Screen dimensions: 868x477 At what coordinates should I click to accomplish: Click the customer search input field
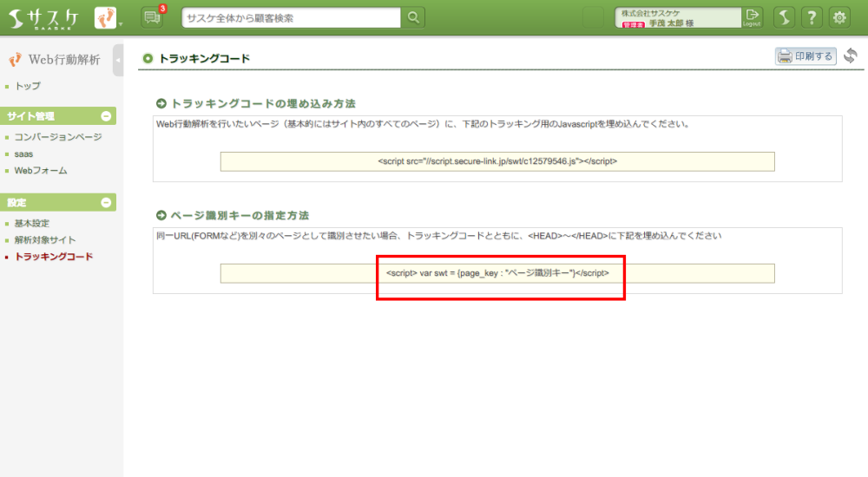pyautogui.click(x=292, y=17)
